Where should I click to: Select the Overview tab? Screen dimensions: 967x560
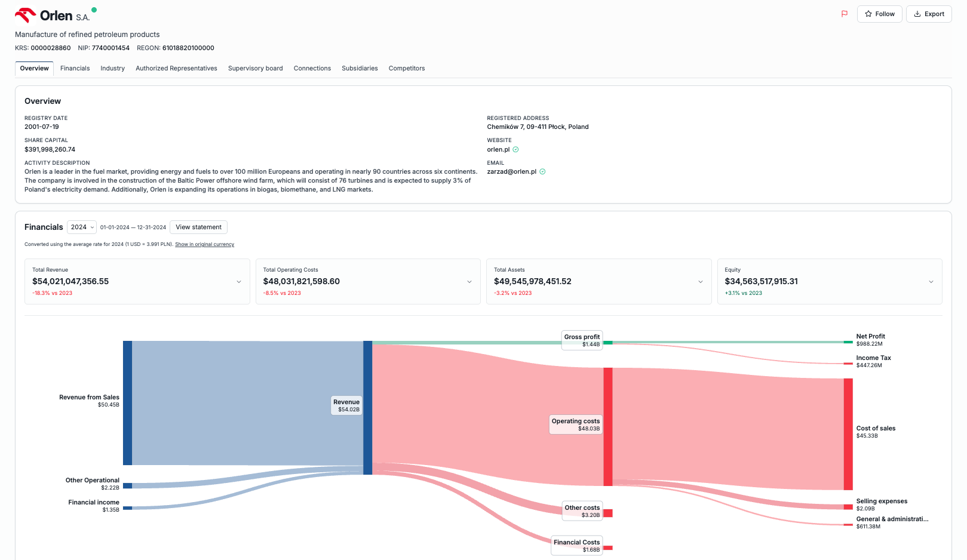click(x=34, y=69)
